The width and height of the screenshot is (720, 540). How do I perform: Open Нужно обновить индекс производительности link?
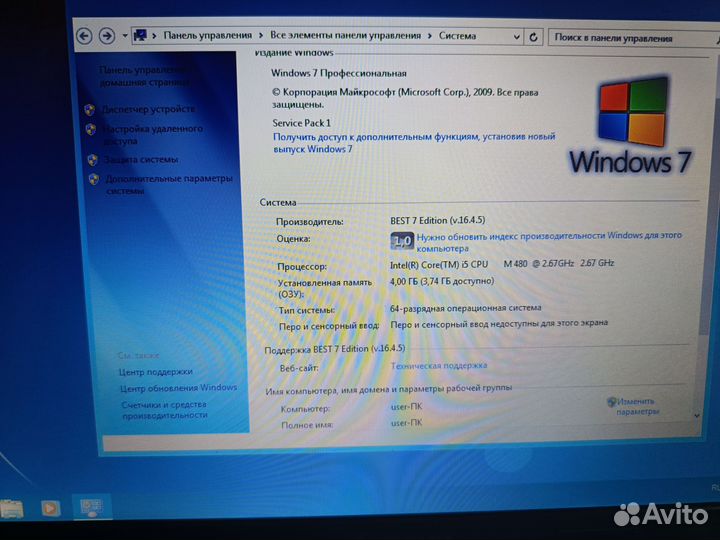tap(549, 242)
